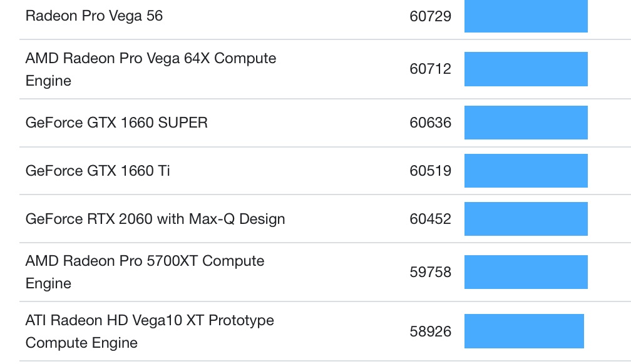Click the GTX 1660 SUPER score bar

pyautogui.click(x=526, y=123)
